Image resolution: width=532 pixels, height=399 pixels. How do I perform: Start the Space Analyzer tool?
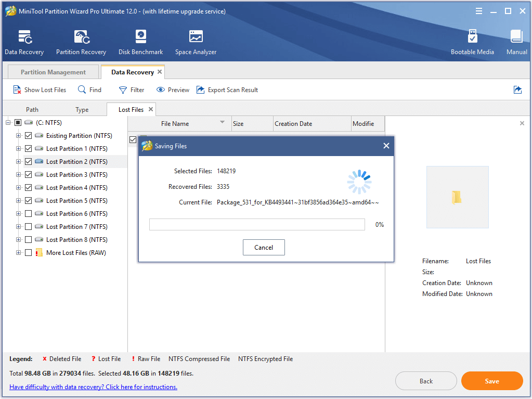196,37
